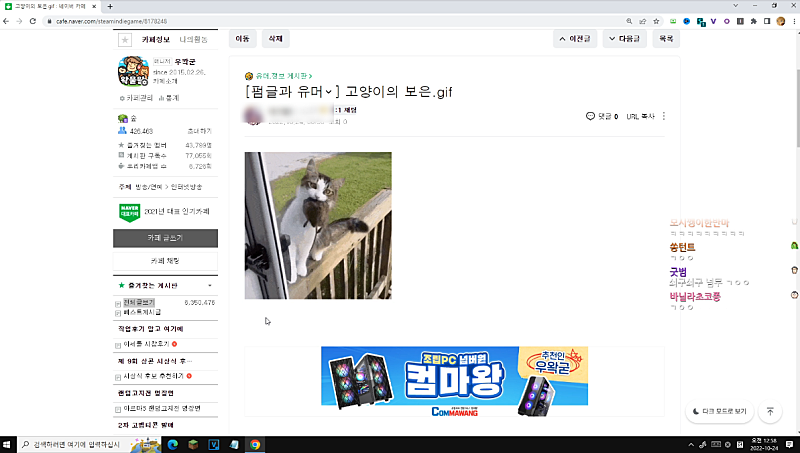Open Chrome from taskbar
This screenshot has height=453, width=800.
(x=255, y=445)
